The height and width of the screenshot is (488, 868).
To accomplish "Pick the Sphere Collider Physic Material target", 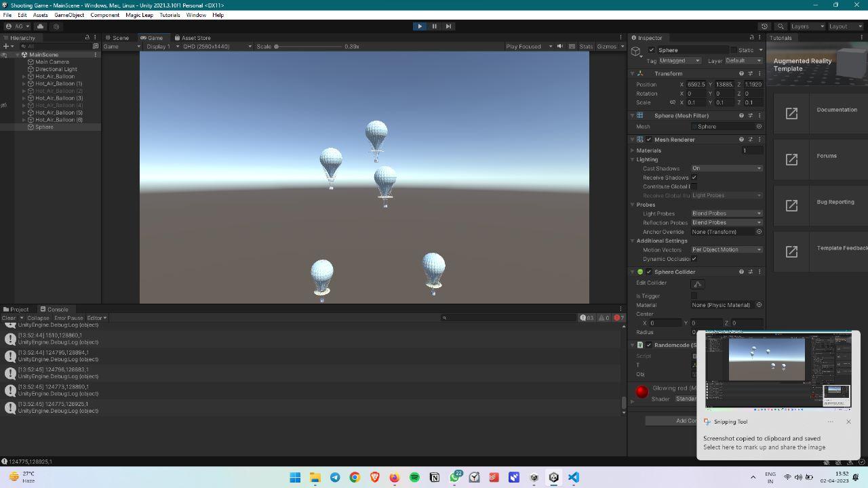I will point(759,305).
